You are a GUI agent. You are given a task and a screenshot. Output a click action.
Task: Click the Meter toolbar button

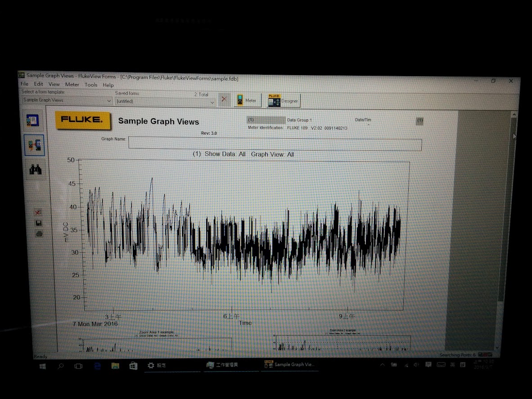point(247,100)
